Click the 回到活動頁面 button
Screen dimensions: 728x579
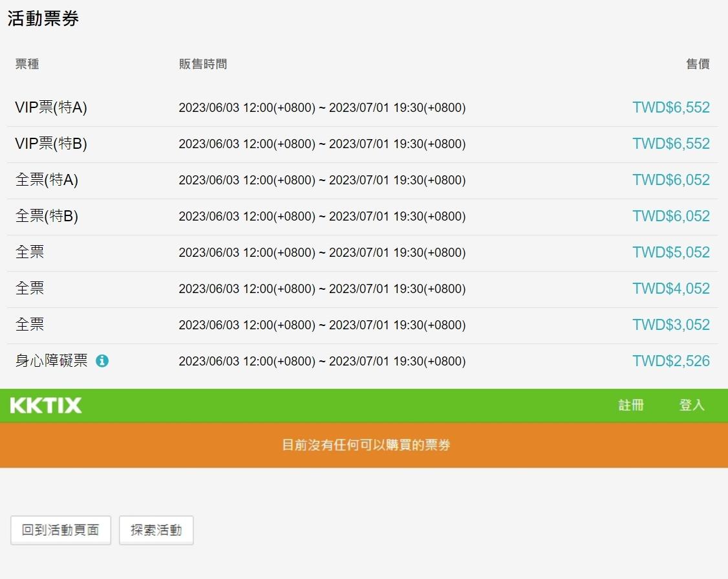[61, 530]
